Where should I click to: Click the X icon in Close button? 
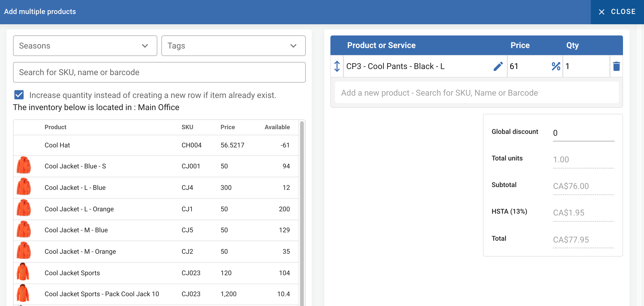602,12
